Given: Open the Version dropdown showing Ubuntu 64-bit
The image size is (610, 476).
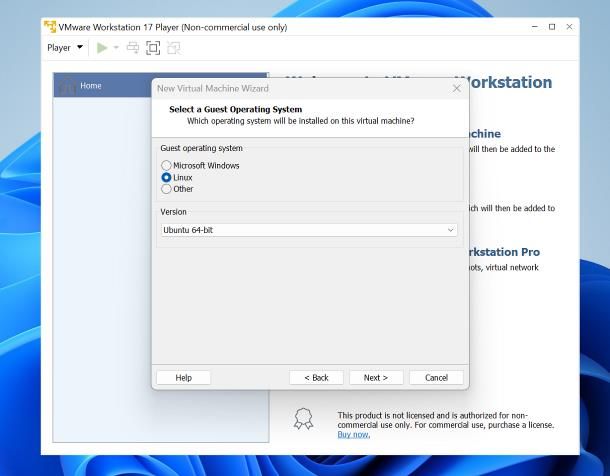Looking at the screenshot, I should tap(309, 230).
